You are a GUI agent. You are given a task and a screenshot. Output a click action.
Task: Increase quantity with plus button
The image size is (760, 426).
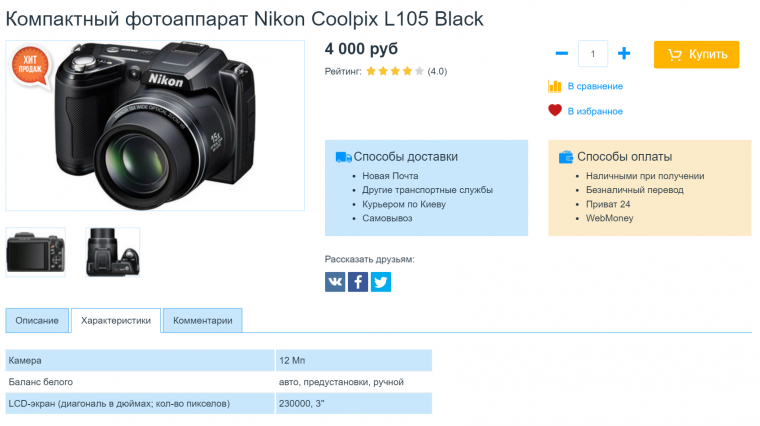tap(624, 54)
